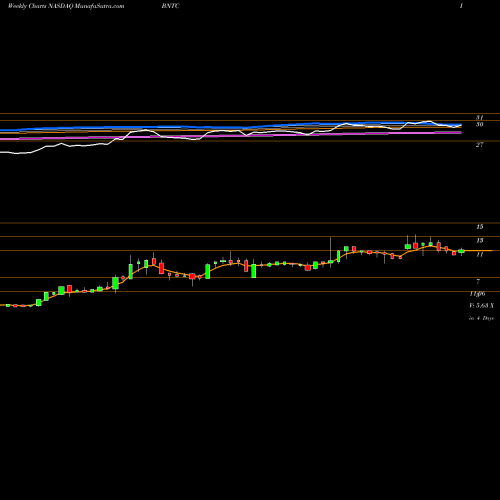500x500 pixels.
Task: Click the BNTC ticker symbol label
Action: (x=170, y=6)
